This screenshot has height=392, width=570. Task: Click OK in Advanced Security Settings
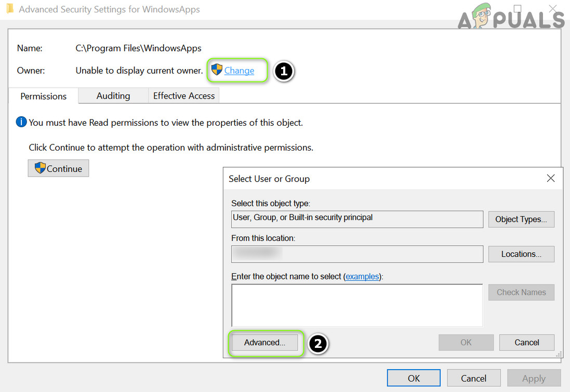(x=414, y=378)
